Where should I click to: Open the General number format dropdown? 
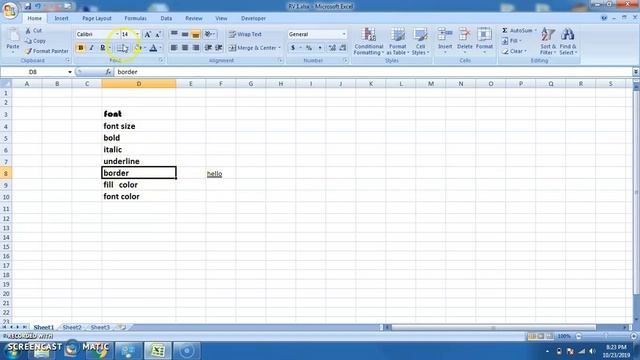pyautogui.click(x=344, y=34)
